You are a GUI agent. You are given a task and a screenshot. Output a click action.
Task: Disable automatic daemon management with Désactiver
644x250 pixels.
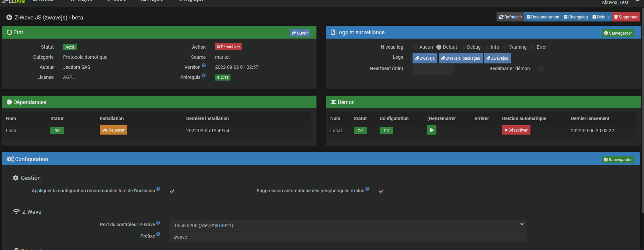click(x=516, y=130)
